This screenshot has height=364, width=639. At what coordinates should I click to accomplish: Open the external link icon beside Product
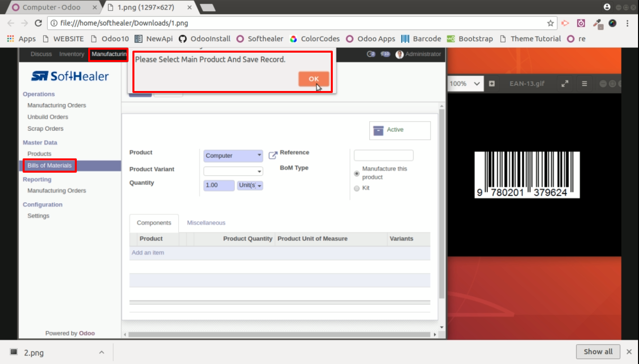pyautogui.click(x=273, y=155)
